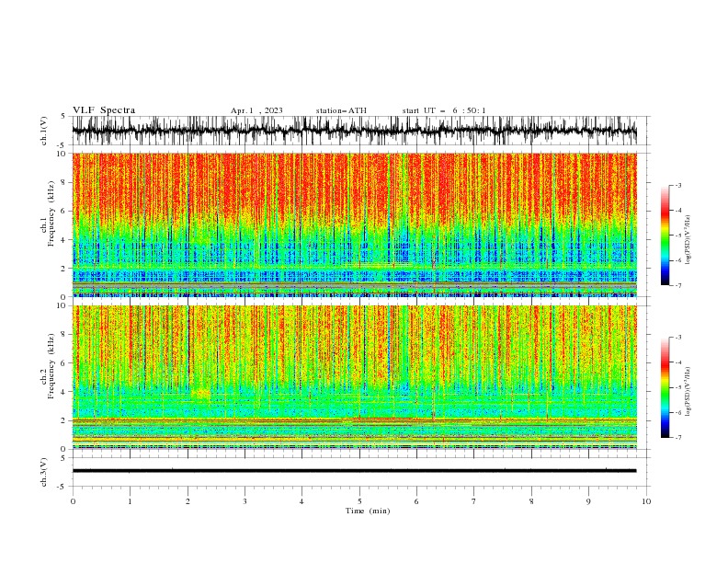The image size is (728, 563).
Task: Click the ch.2 spectrogram plot
Action: [355, 377]
